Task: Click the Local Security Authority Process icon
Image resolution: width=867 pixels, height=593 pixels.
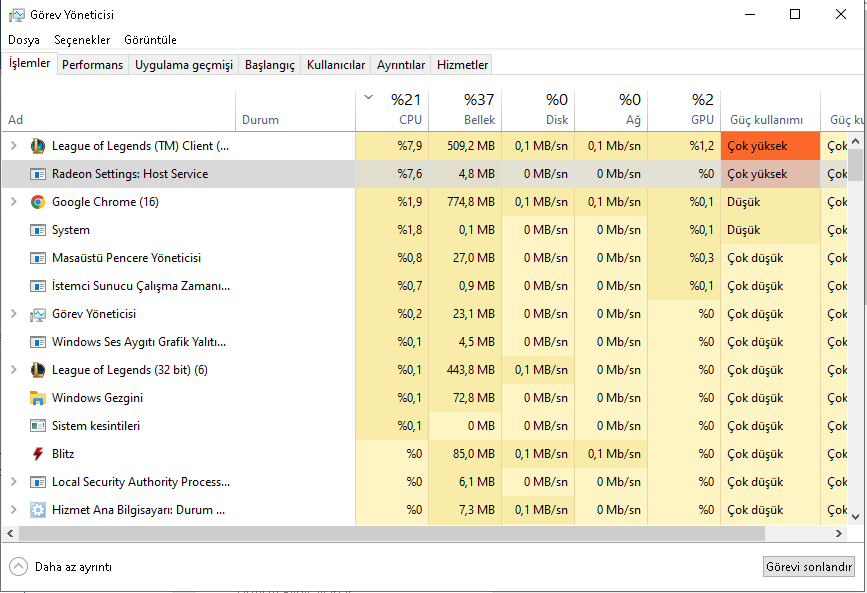Action: [x=38, y=482]
